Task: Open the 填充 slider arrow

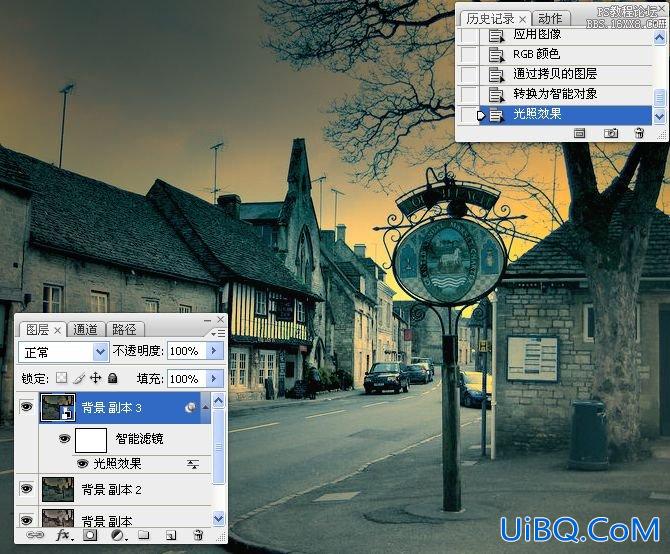Action: tap(215, 378)
